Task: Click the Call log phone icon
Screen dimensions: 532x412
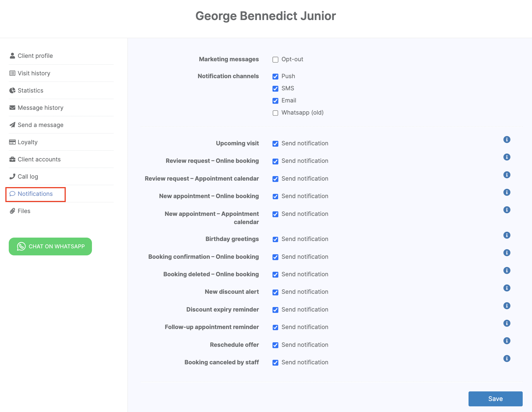Action: [x=12, y=177]
